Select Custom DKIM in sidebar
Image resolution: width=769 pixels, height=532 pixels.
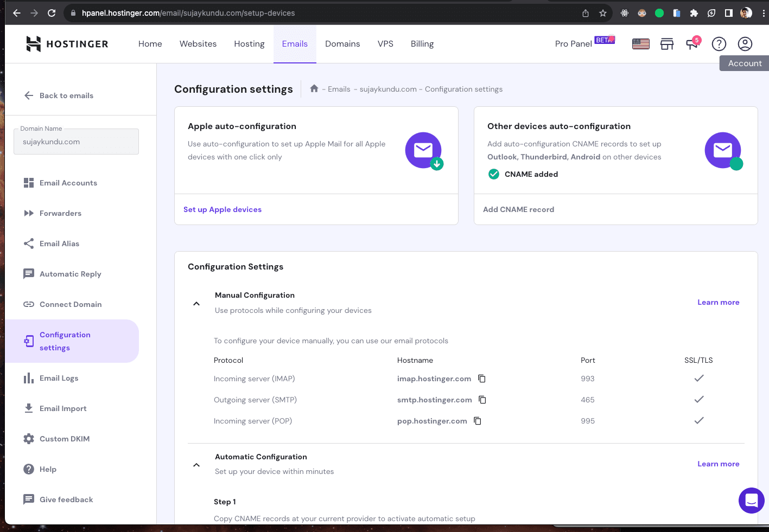(x=64, y=439)
